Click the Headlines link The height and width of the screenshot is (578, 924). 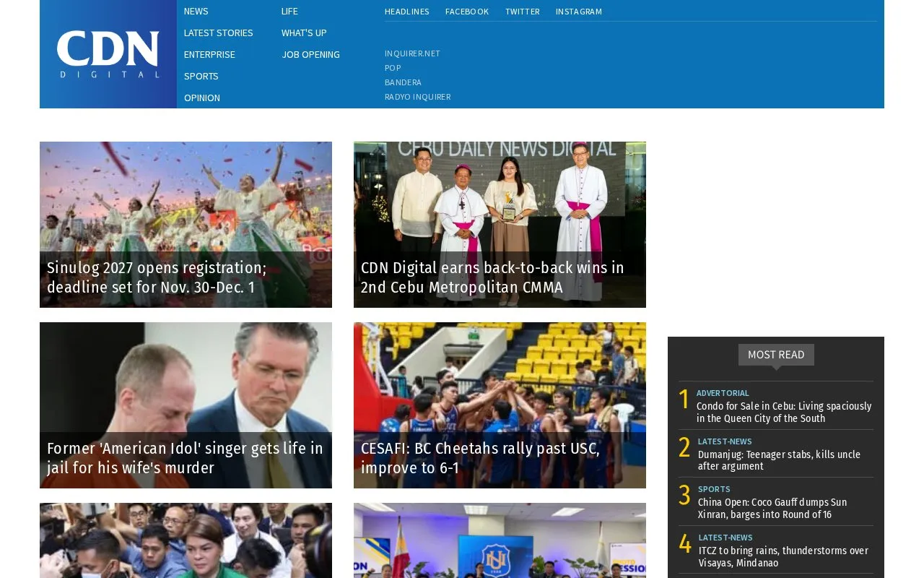(x=406, y=12)
